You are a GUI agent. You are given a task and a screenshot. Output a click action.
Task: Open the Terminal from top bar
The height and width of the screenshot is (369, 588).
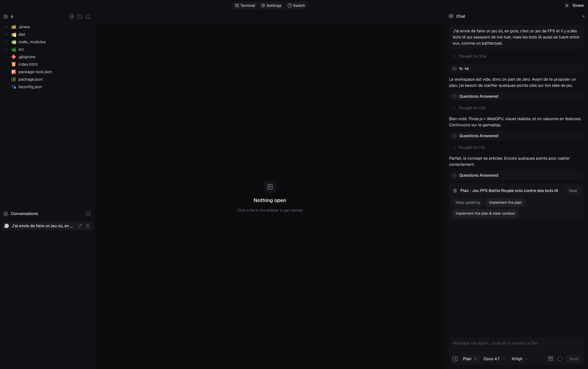pos(245,5)
